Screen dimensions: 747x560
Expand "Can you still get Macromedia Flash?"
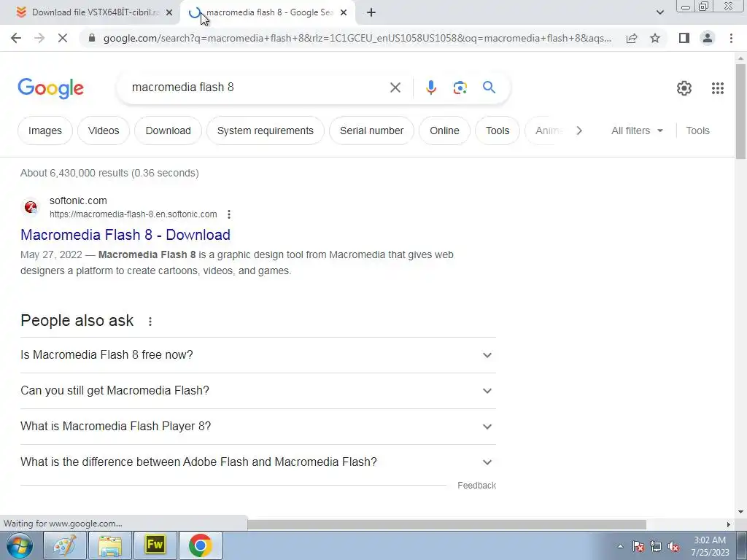point(258,391)
